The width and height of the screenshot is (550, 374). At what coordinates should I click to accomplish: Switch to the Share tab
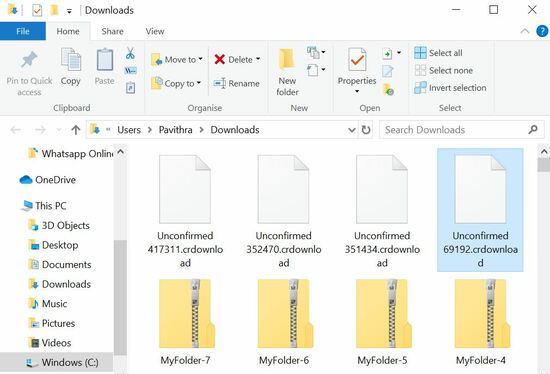point(112,31)
